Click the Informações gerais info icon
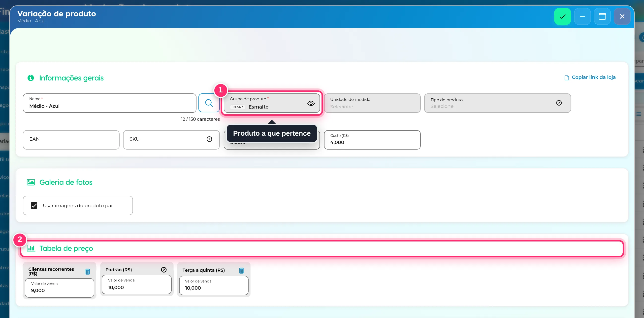This screenshot has width=644, height=318. pyautogui.click(x=31, y=78)
